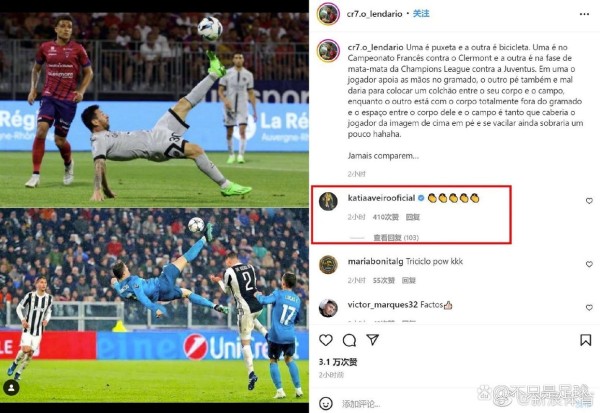Image resolution: width=600 pixels, height=413 pixels.
Task: Open the emoji picker smiley icon
Action: tap(326, 403)
